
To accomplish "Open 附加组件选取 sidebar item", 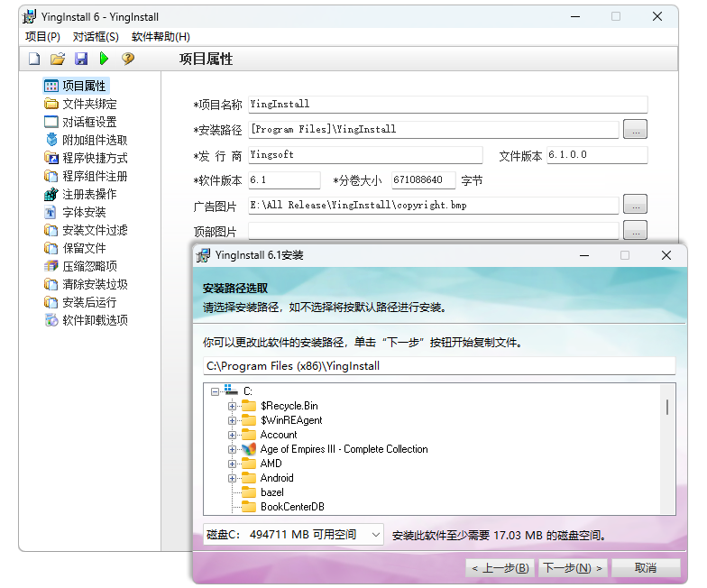I will pyautogui.click(x=87, y=140).
